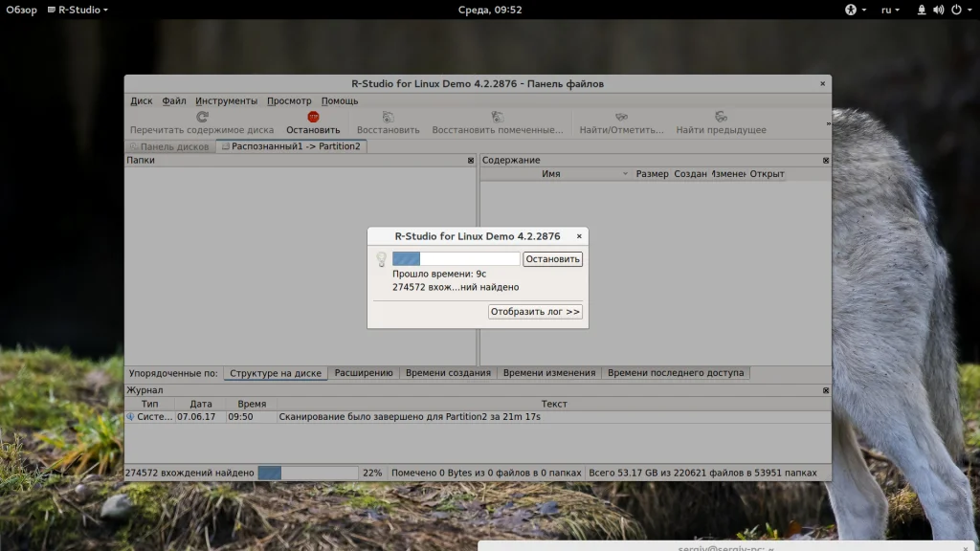Sort by Расширению tab
Screen dimensions: 980x551
[364, 373]
